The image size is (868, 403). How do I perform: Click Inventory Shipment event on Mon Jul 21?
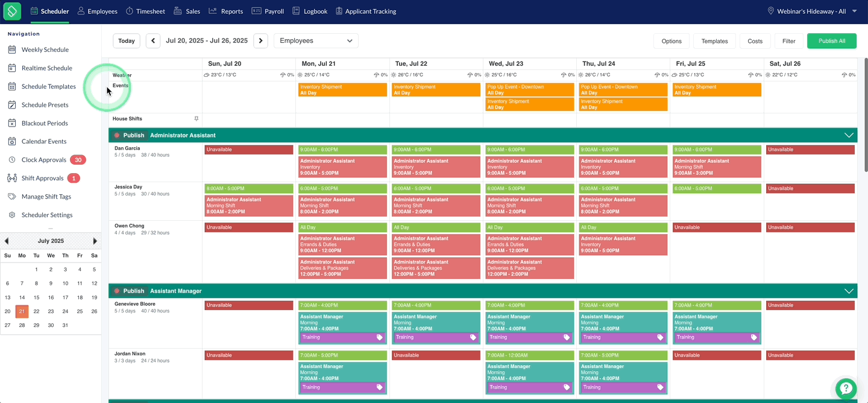342,90
